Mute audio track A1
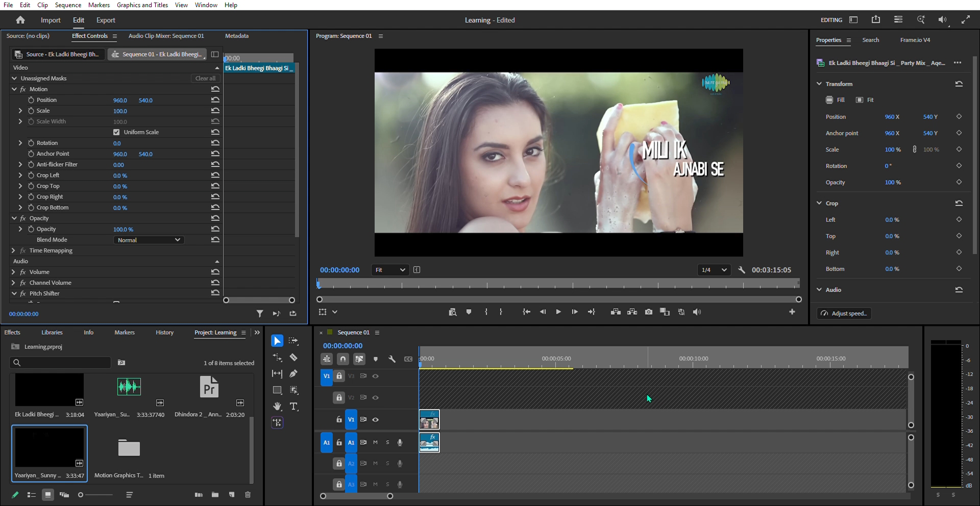This screenshot has height=506, width=980. [x=375, y=442]
